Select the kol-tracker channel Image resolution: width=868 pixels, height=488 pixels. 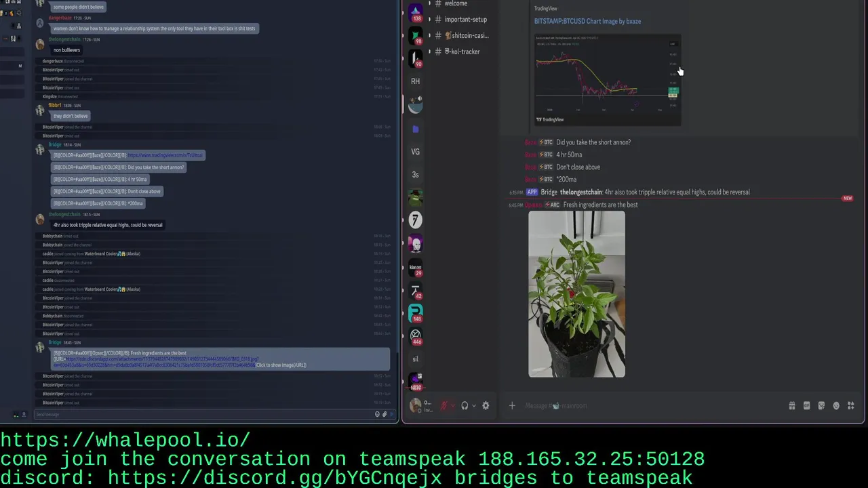[x=464, y=52]
